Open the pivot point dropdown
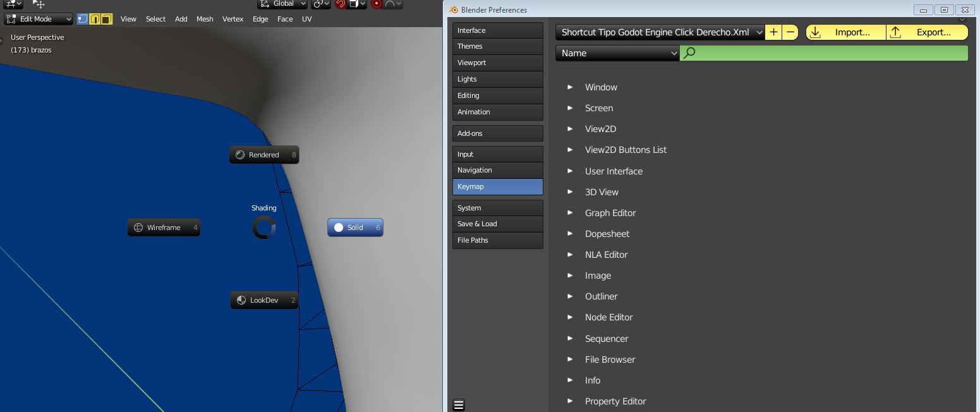Image resolution: width=980 pixels, height=412 pixels. (322, 4)
